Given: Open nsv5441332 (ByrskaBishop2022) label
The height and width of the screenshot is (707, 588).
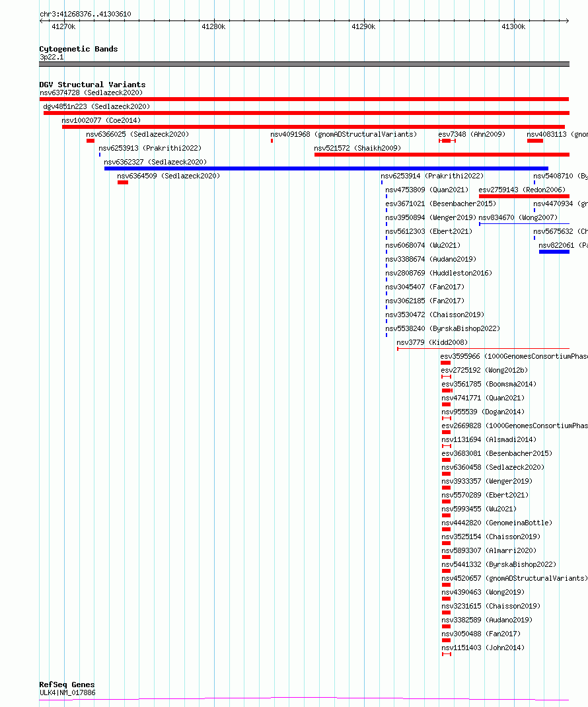Looking at the screenshot, I should pos(499,564).
